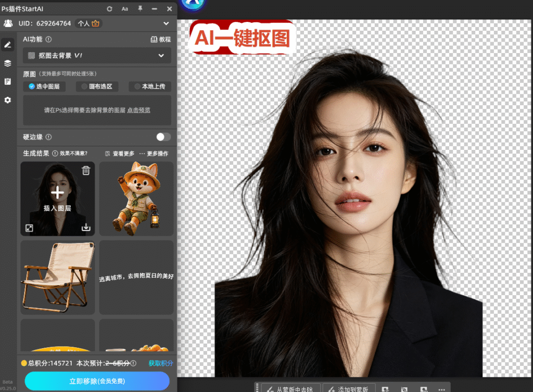
Task: Click the 总积分 coin icon
Action: [x=24, y=363]
